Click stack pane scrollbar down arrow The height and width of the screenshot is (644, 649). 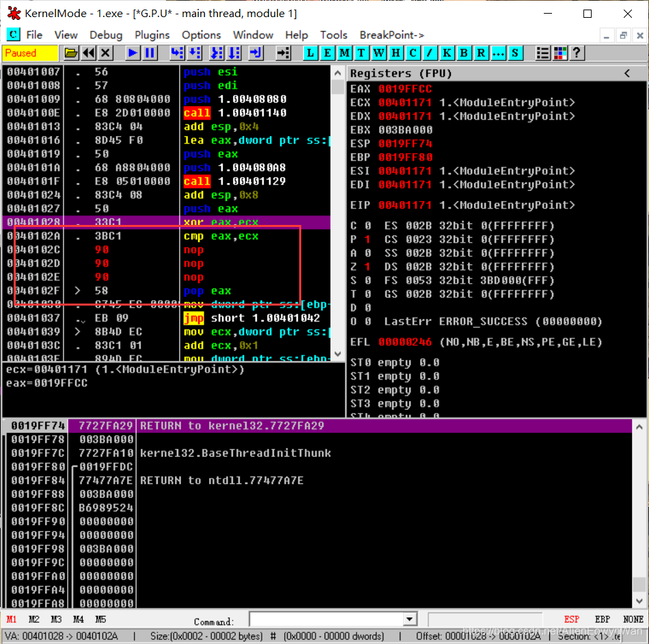point(639,600)
